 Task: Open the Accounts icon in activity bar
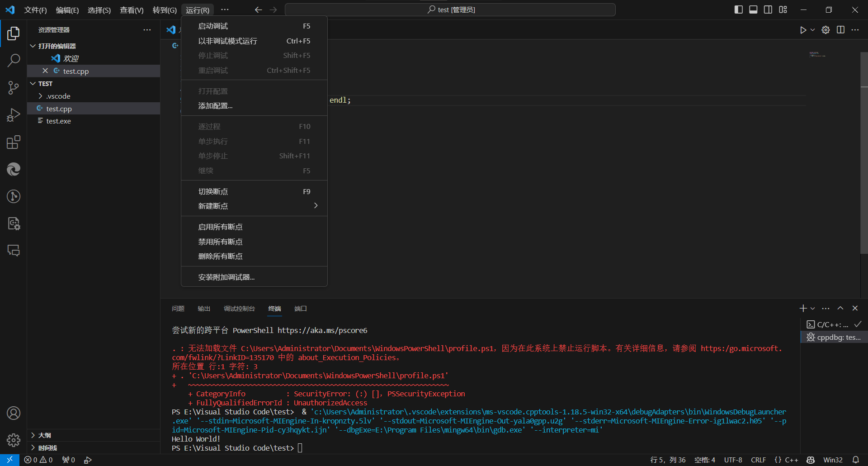coord(14,413)
